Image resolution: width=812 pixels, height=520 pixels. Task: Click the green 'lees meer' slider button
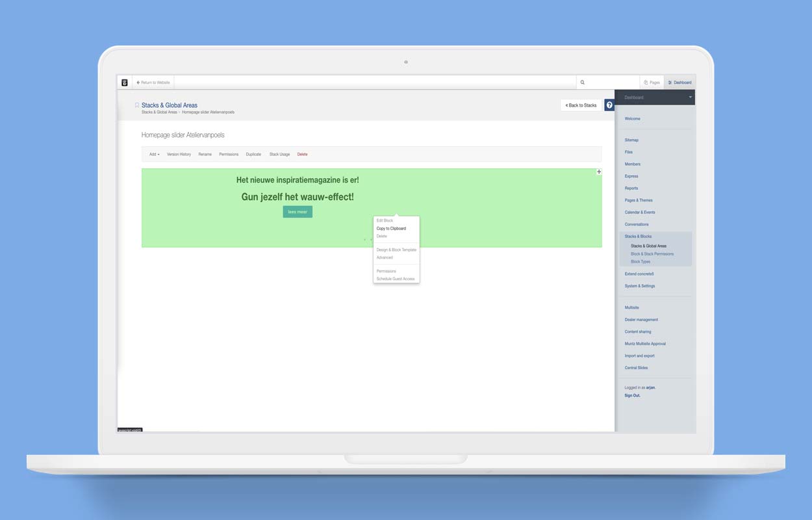coord(298,212)
